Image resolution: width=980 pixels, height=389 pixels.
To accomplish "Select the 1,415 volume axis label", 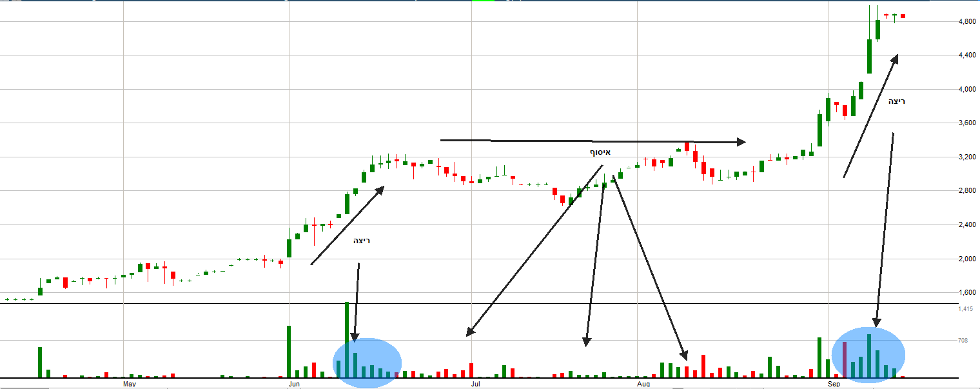I will [967, 309].
